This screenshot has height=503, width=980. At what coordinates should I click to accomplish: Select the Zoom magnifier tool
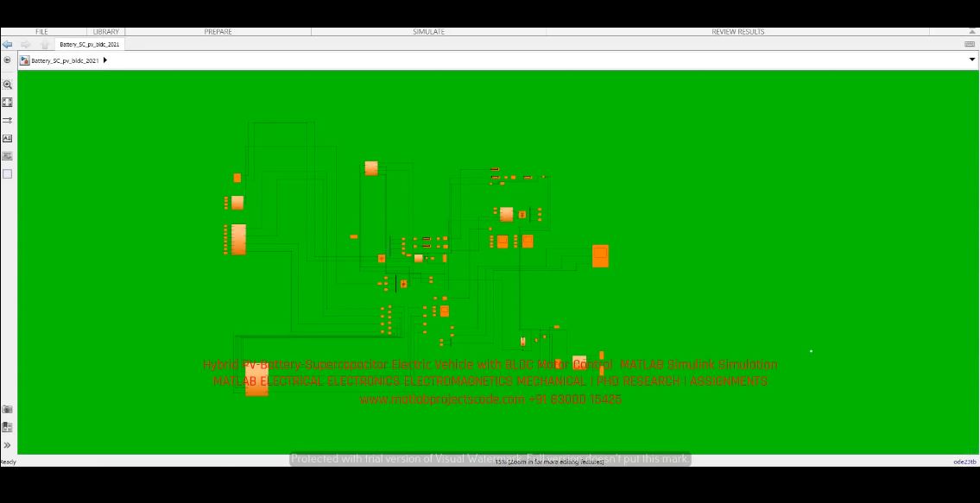[x=8, y=85]
